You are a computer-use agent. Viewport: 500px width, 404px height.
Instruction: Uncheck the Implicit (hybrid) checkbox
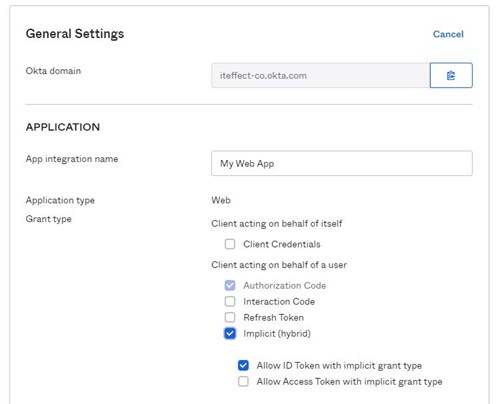coord(230,333)
